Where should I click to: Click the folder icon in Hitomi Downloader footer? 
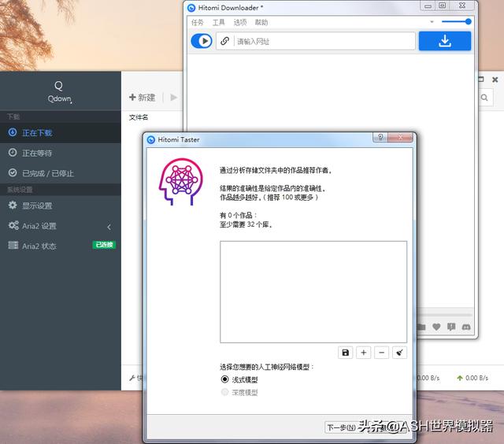coord(421,327)
